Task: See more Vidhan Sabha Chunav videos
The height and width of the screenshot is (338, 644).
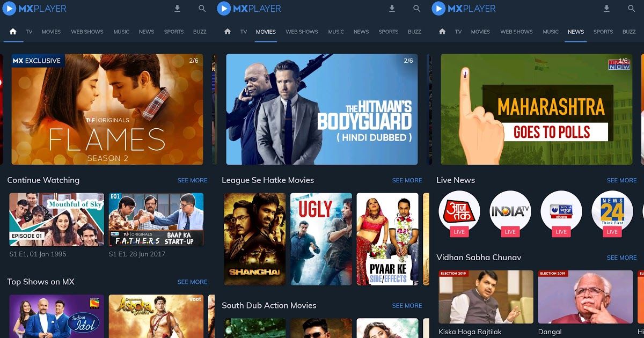Action: pyautogui.click(x=621, y=258)
